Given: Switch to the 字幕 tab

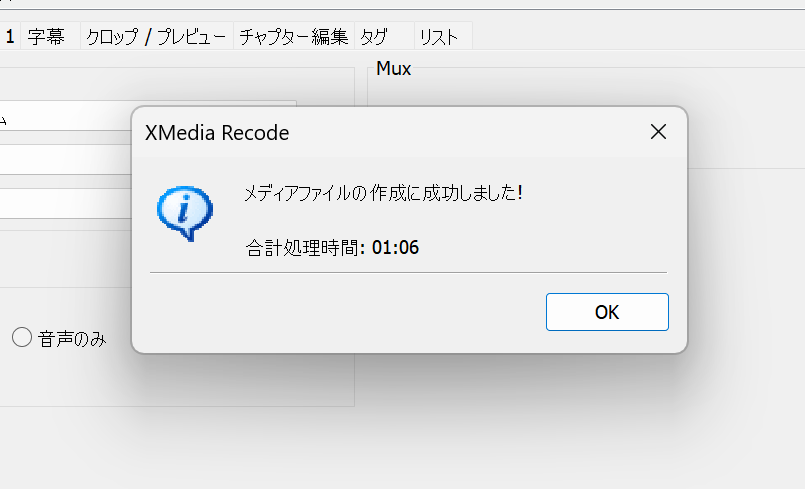Looking at the screenshot, I should point(46,37).
